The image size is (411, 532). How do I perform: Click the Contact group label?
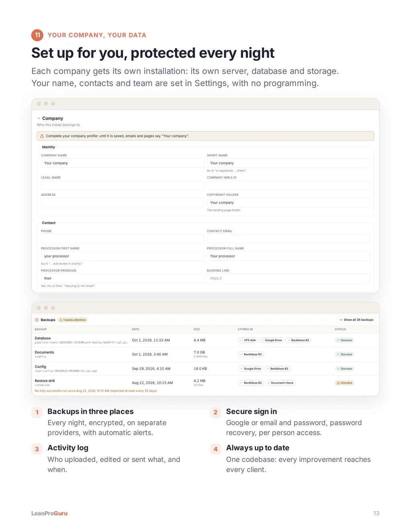(49, 223)
